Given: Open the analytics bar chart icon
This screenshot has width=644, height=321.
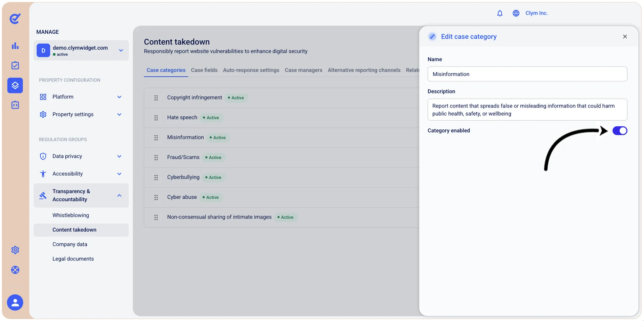Looking at the screenshot, I should (x=15, y=46).
